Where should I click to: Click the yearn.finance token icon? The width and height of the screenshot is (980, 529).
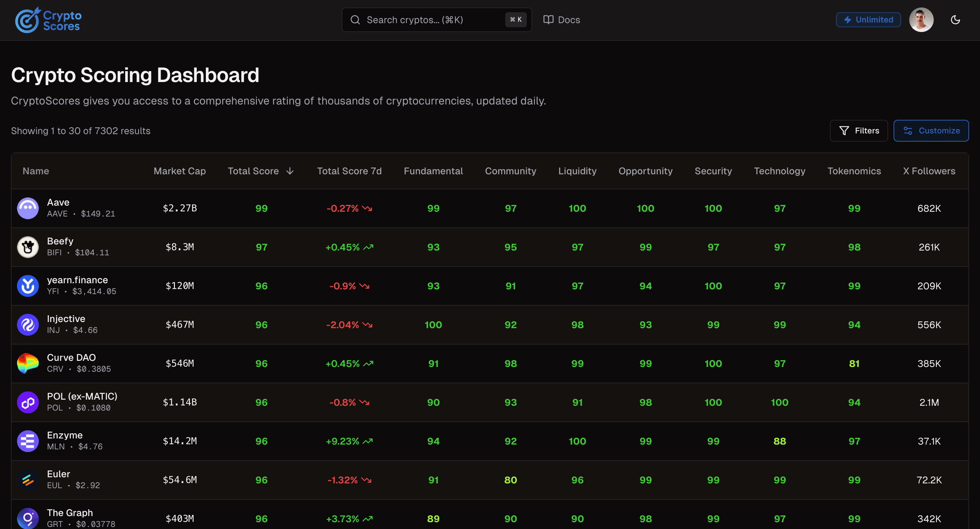tap(28, 286)
